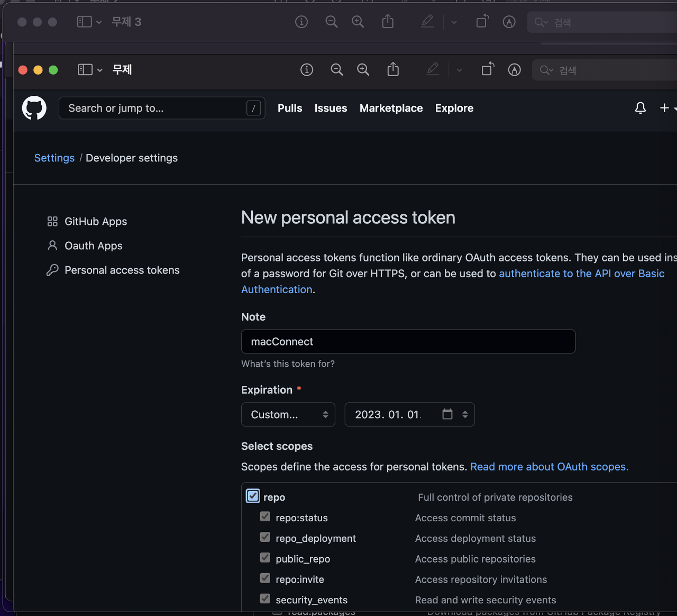Click the 검색 search field in the 무제 3 window
This screenshot has height=616, width=677.
602,22
